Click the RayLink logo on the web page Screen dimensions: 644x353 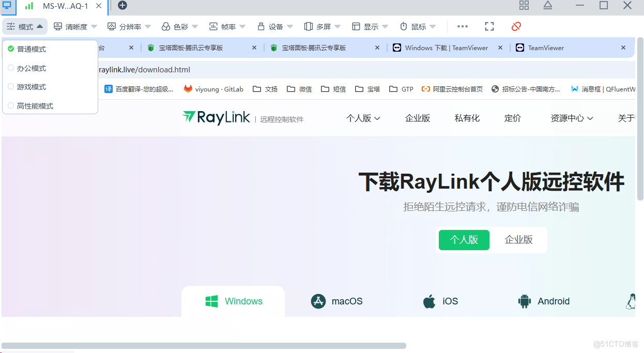(216, 118)
